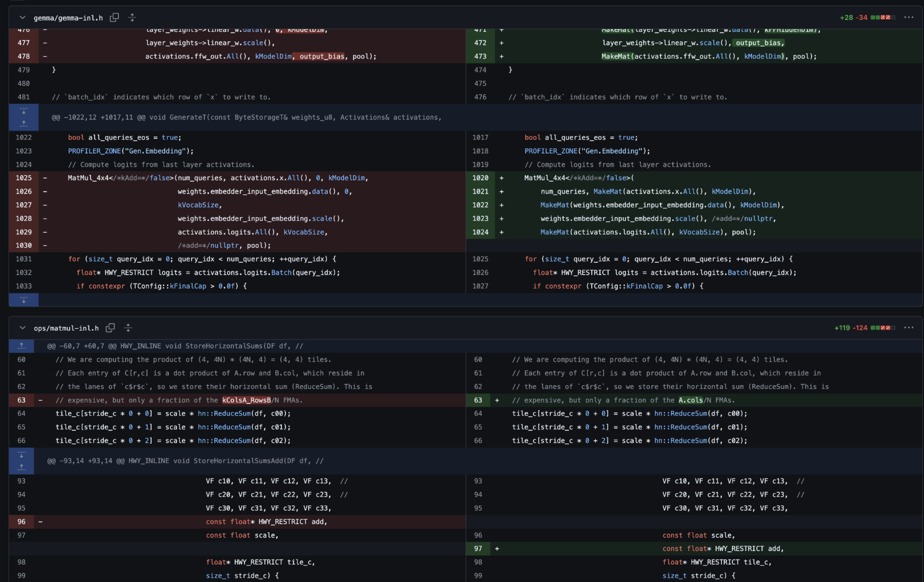Copy the file path of gemma/gemma-inl.h
The width and height of the screenshot is (924, 582).
114,18
